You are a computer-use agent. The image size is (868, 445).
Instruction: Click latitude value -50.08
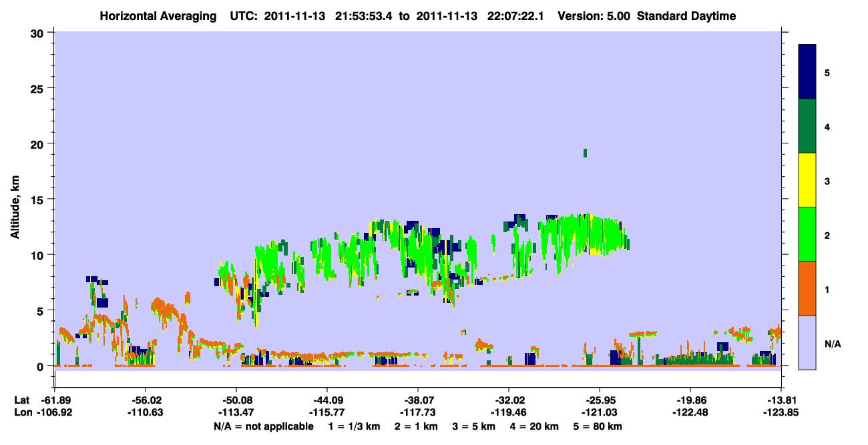(236, 400)
